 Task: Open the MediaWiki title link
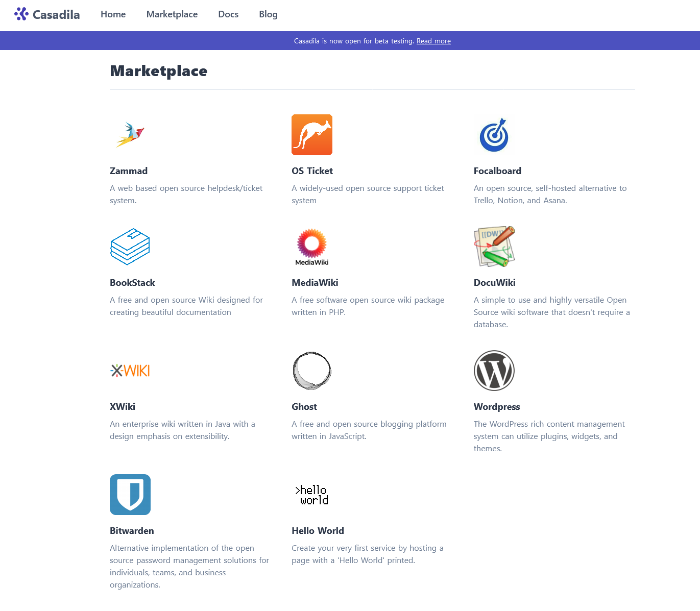click(x=315, y=283)
